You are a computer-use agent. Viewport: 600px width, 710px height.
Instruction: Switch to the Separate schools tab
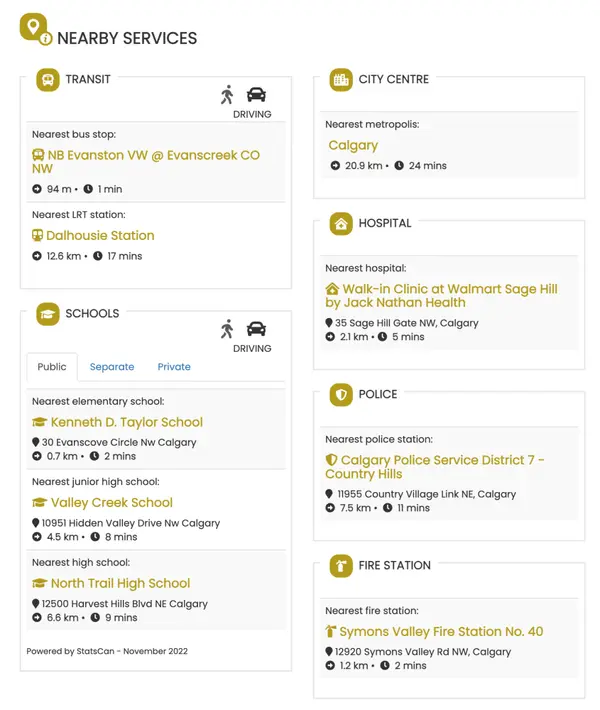point(112,367)
